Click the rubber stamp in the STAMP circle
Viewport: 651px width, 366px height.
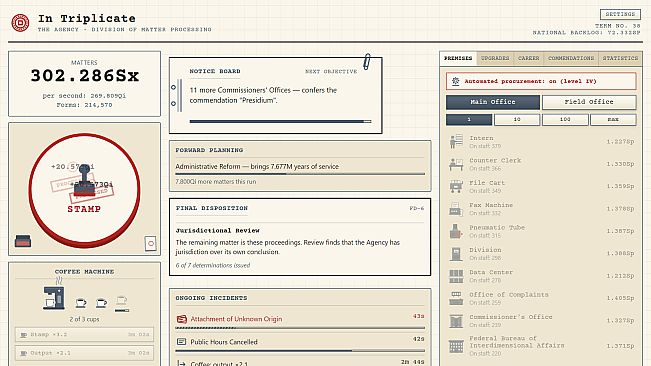point(85,179)
